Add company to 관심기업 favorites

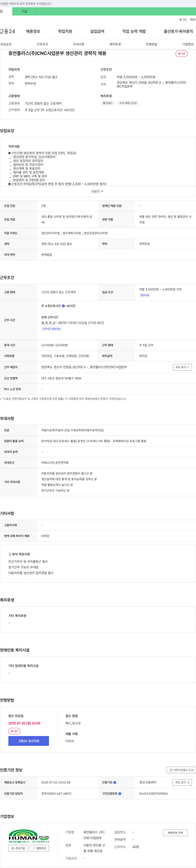[x=18, y=848]
